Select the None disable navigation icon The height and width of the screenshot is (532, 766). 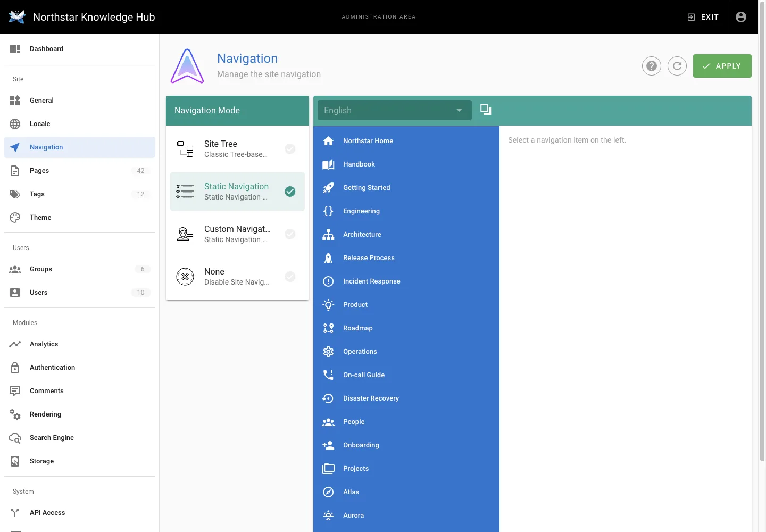pos(185,277)
